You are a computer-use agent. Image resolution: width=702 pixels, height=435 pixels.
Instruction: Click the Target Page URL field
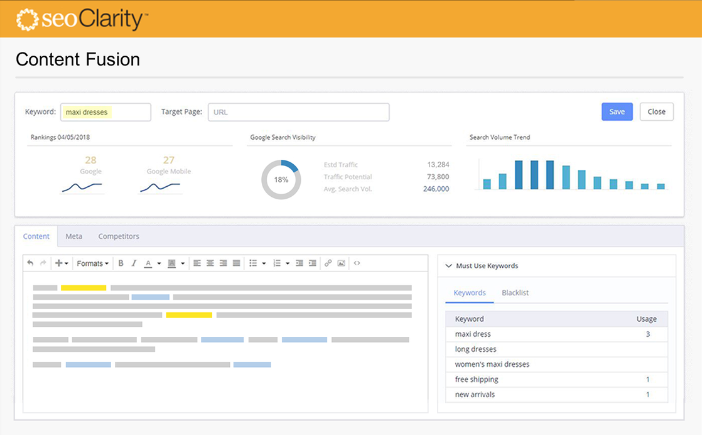click(x=298, y=112)
